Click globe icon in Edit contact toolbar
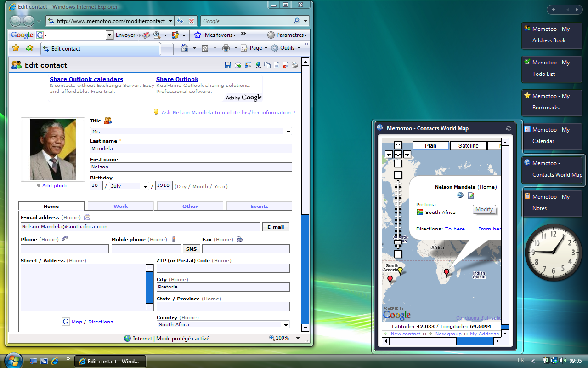 click(x=258, y=65)
